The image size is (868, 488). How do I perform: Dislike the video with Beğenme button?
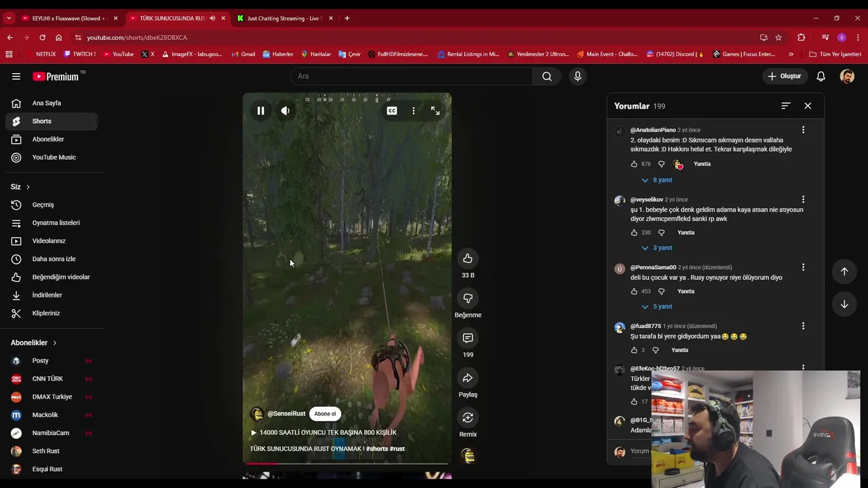coord(468,298)
